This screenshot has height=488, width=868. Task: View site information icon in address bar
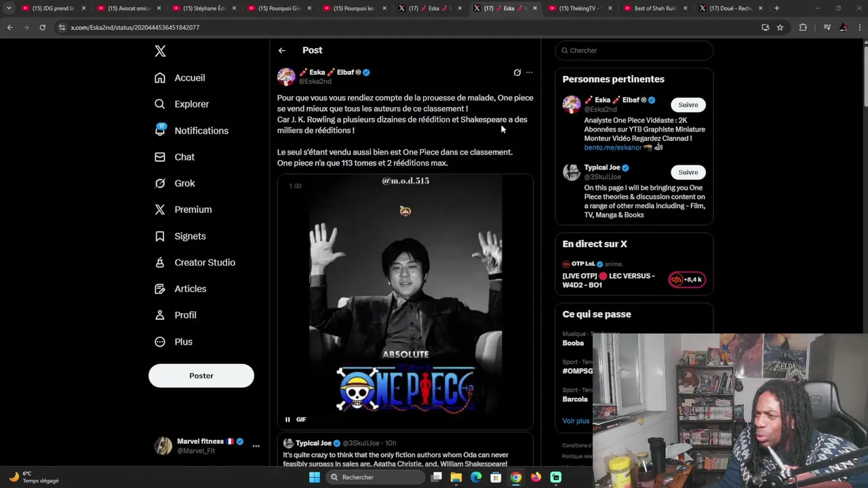(x=62, y=27)
